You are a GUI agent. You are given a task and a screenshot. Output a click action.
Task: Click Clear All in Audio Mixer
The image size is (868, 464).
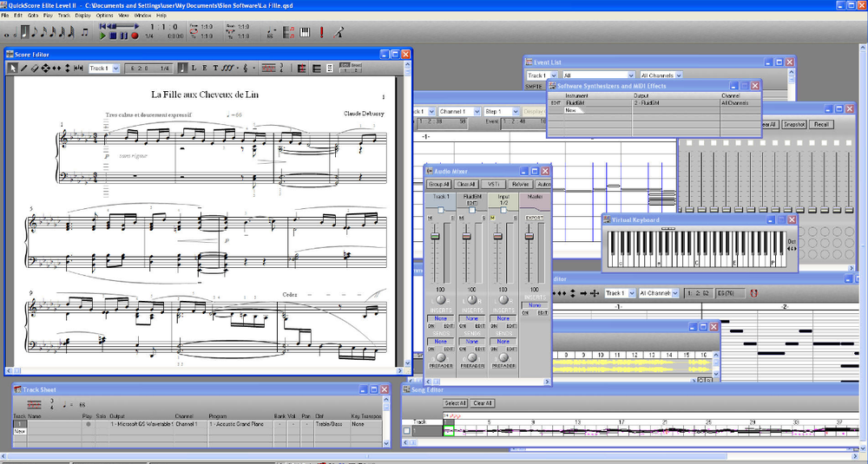point(466,184)
